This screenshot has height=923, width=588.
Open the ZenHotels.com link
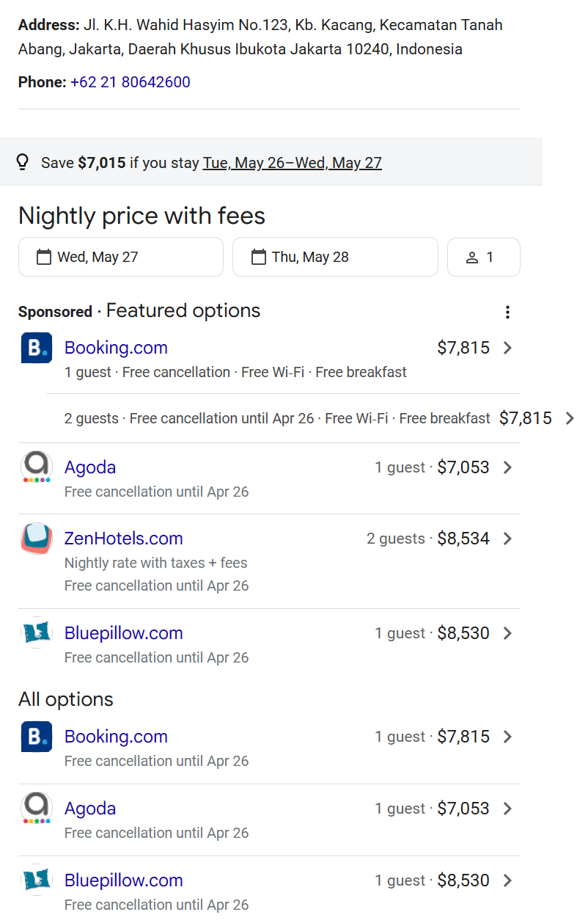click(x=123, y=539)
